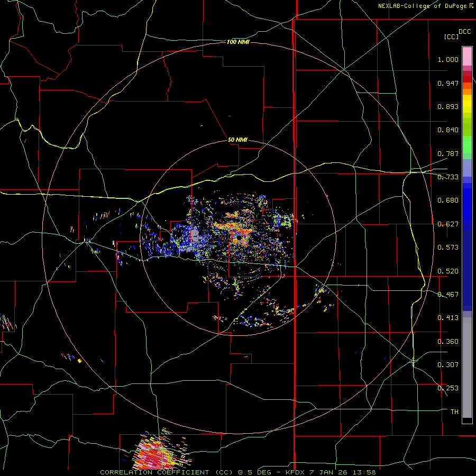Click the 0.467 legend value
The image size is (476, 476).
448,295
